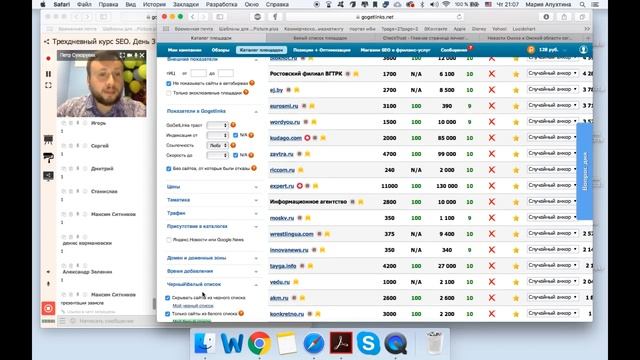Open the 'Закладки' menu in the Safari menu bar
This screenshot has height=360, width=640.
pos(185,4)
